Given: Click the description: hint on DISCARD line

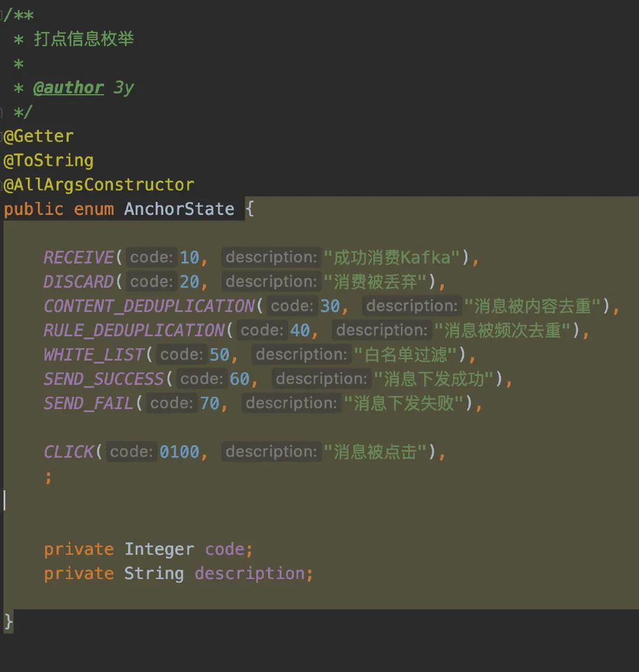Looking at the screenshot, I should 271,282.
